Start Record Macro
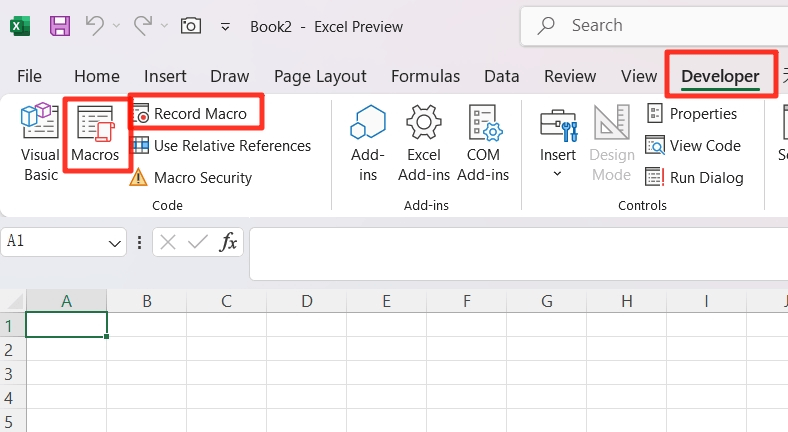This screenshot has width=788, height=432. coord(198,114)
